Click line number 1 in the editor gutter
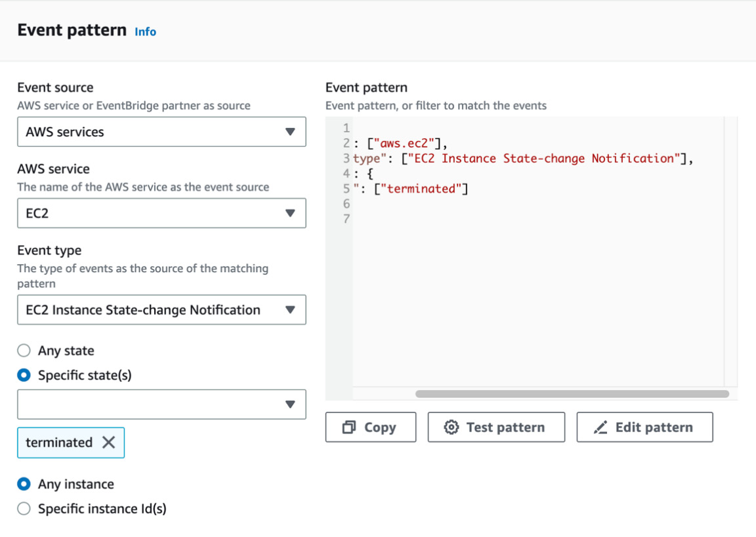 [346, 128]
